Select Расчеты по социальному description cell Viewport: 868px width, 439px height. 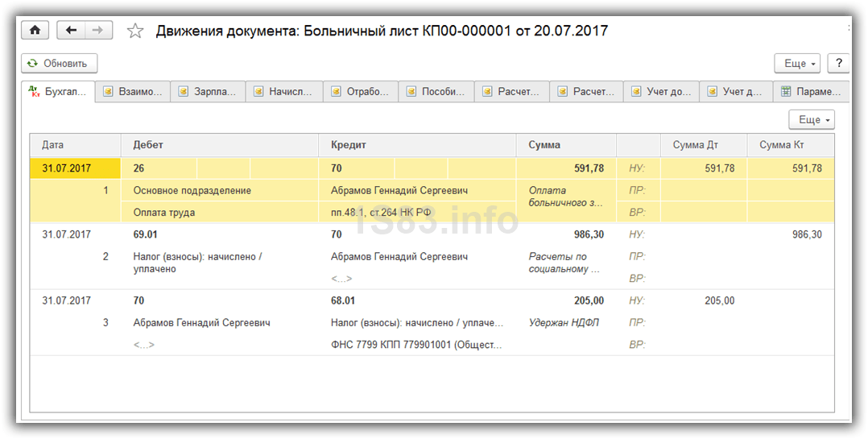[x=564, y=263]
